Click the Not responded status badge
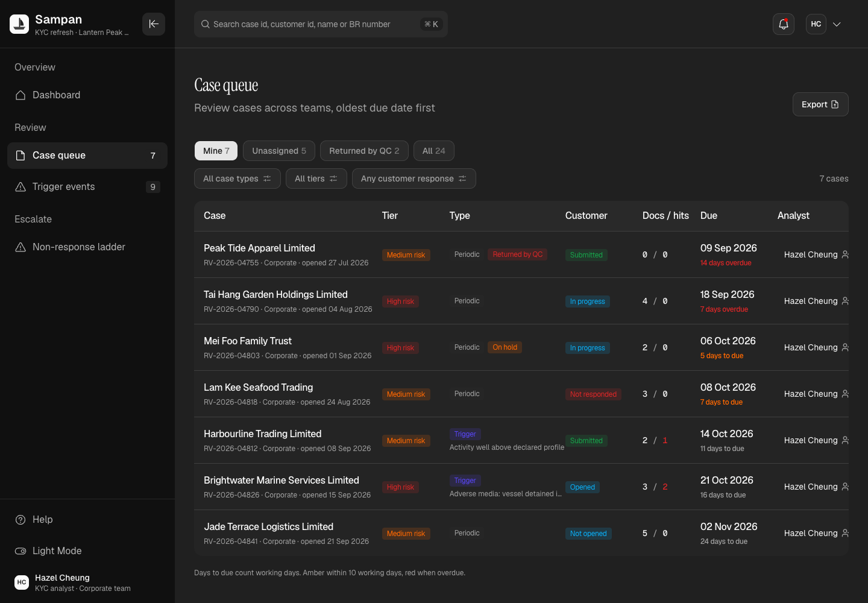This screenshot has height=603, width=868. click(x=593, y=394)
